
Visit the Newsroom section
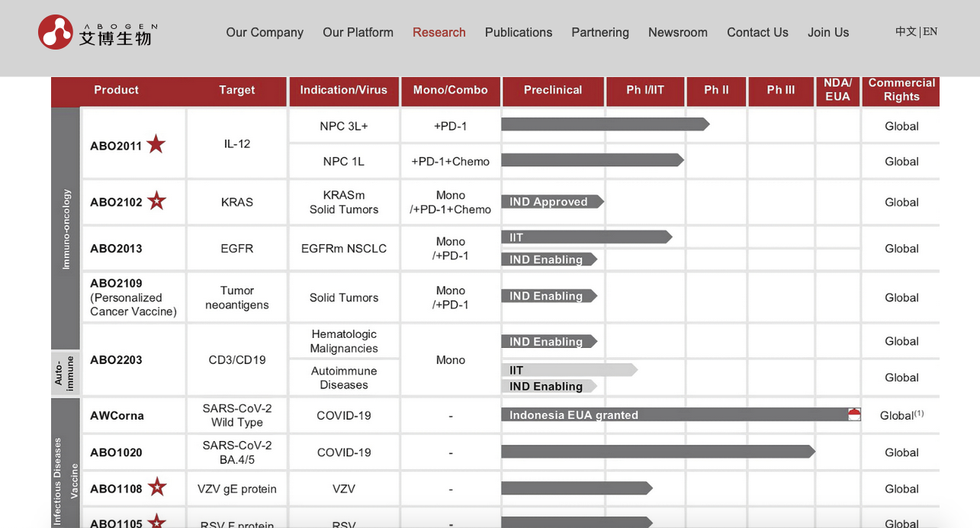pyautogui.click(x=678, y=32)
